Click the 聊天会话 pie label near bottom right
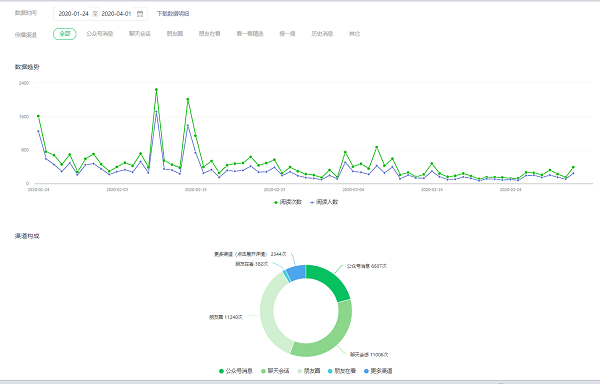The width and height of the screenshot is (600, 384). 369,355
